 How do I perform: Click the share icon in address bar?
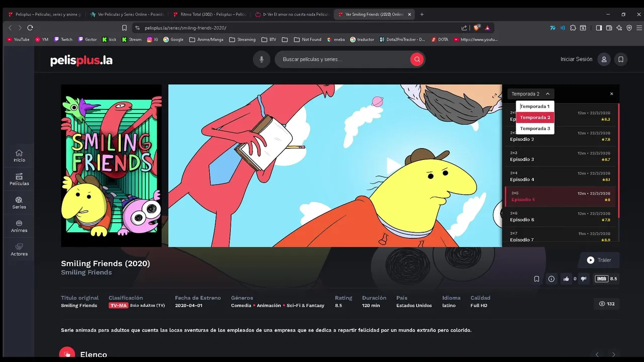[464, 28]
